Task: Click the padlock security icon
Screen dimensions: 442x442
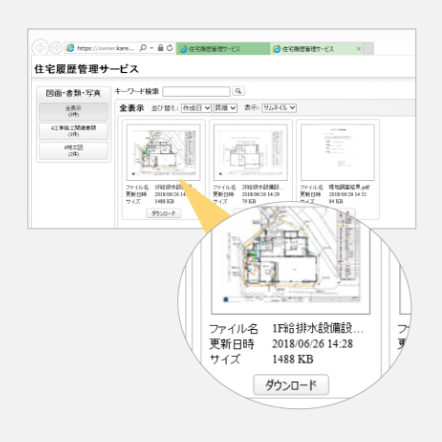Action: [x=160, y=48]
